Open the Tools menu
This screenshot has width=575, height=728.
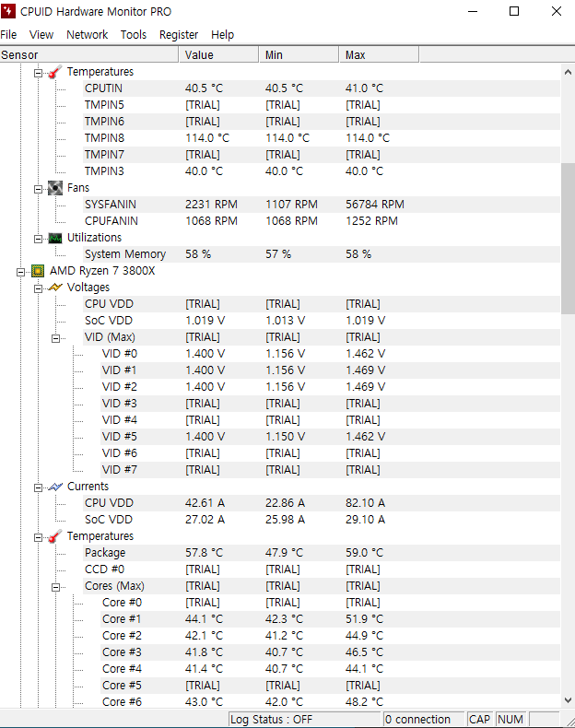(x=134, y=34)
